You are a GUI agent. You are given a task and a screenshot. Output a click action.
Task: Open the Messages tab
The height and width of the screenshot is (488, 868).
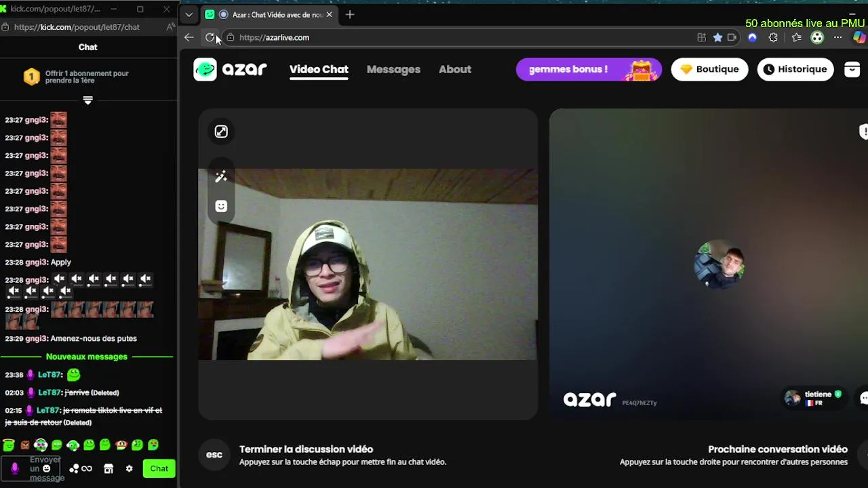(393, 69)
